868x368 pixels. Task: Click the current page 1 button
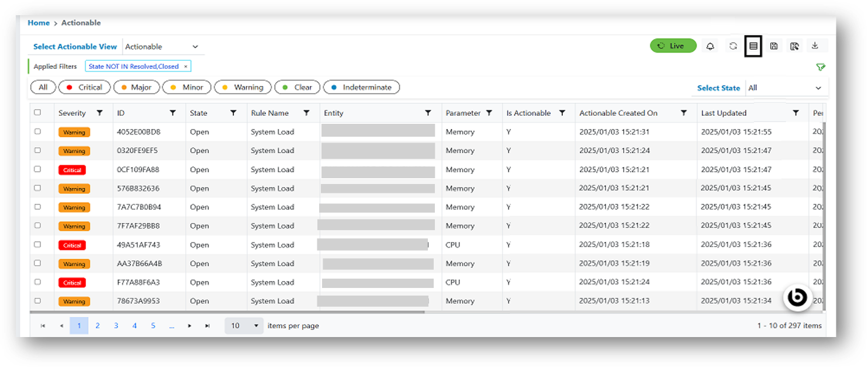79,326
